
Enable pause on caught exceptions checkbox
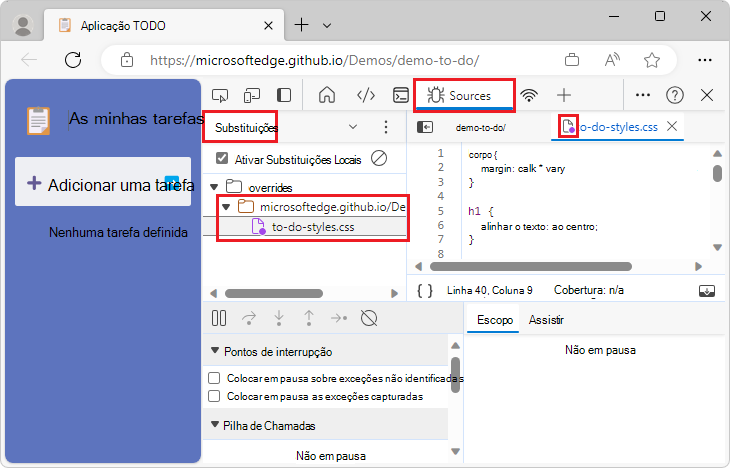(x=214, y=396)
